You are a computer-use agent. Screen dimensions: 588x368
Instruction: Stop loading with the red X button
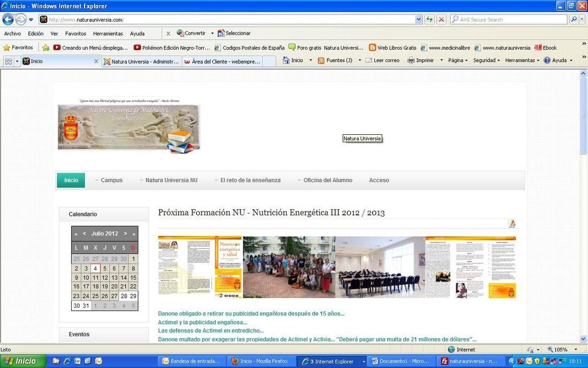pos(442,19)
